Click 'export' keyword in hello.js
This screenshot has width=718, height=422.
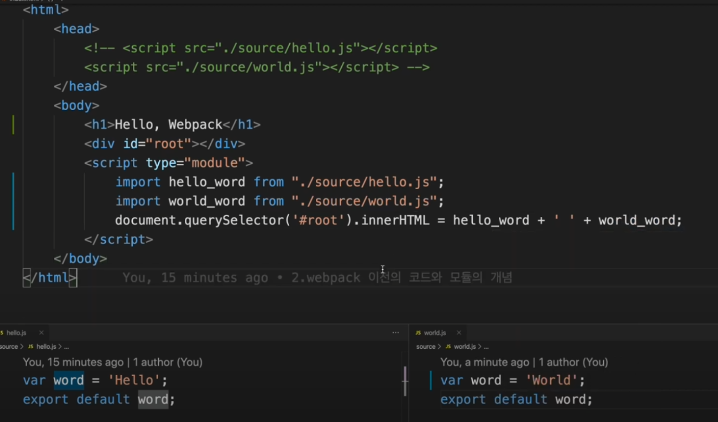click(x=46, y=399)
